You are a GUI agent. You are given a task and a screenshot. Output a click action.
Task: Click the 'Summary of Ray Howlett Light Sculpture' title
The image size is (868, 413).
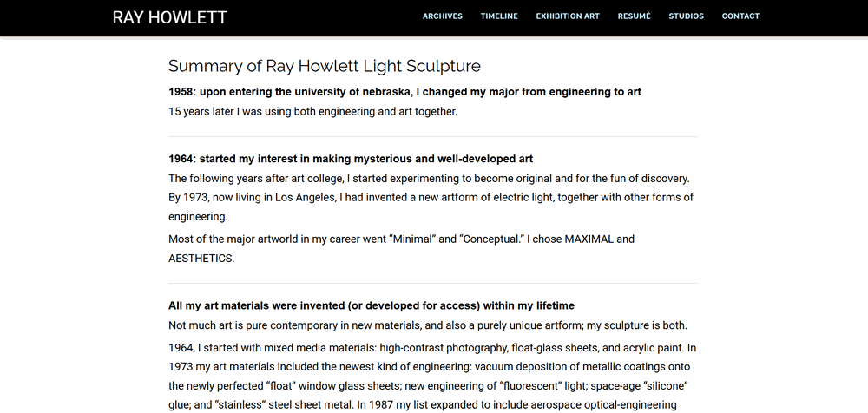click(x=325, y=66)
